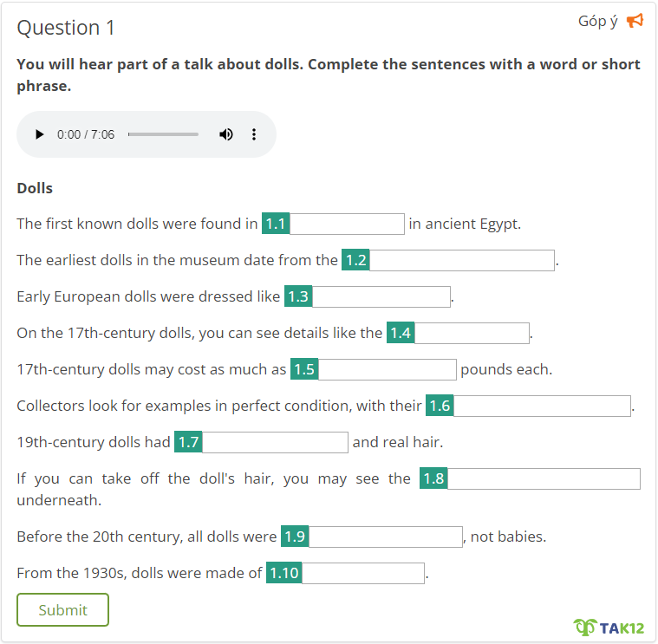Screen dimensions: 658x644
Task: Seek along the audio progress bar
Action: click(163, 134)
